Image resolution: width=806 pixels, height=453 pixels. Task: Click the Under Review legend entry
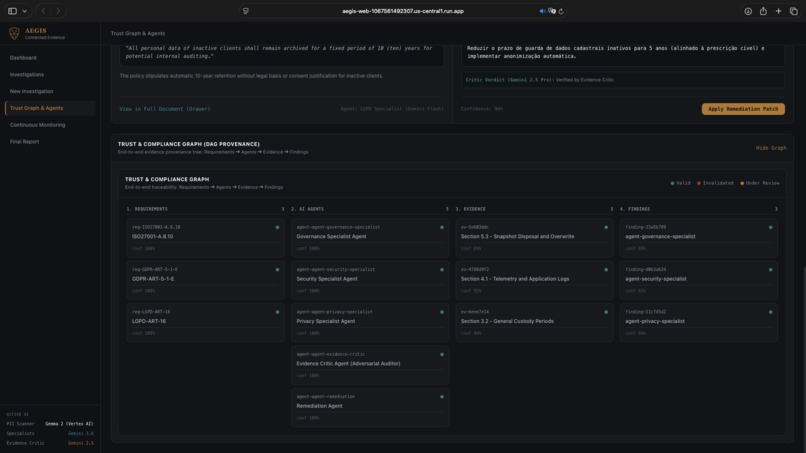[x=760, y=183]
